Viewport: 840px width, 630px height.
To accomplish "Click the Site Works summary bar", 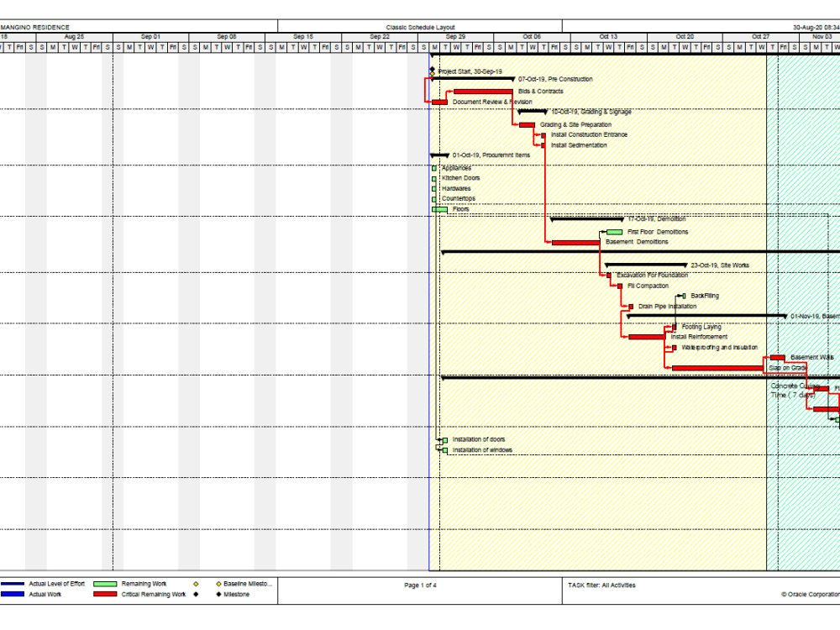I will tap(646, 265).
